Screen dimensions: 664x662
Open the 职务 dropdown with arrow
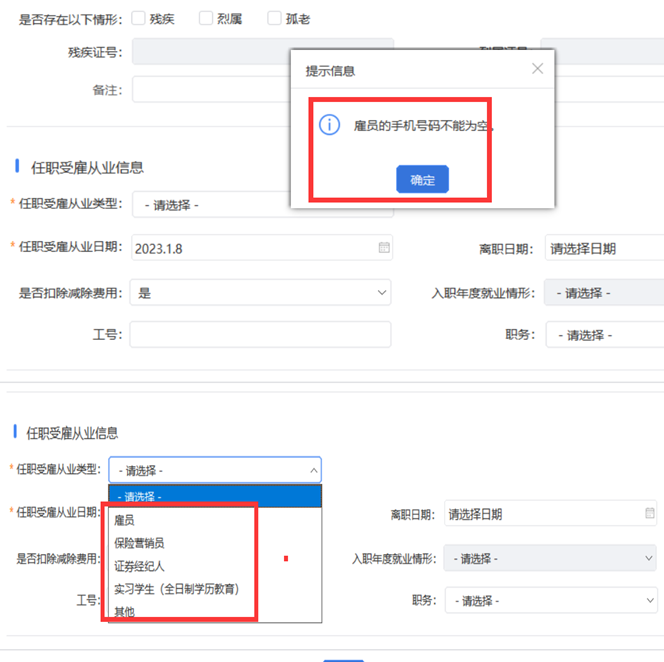[x=647, y=601]
